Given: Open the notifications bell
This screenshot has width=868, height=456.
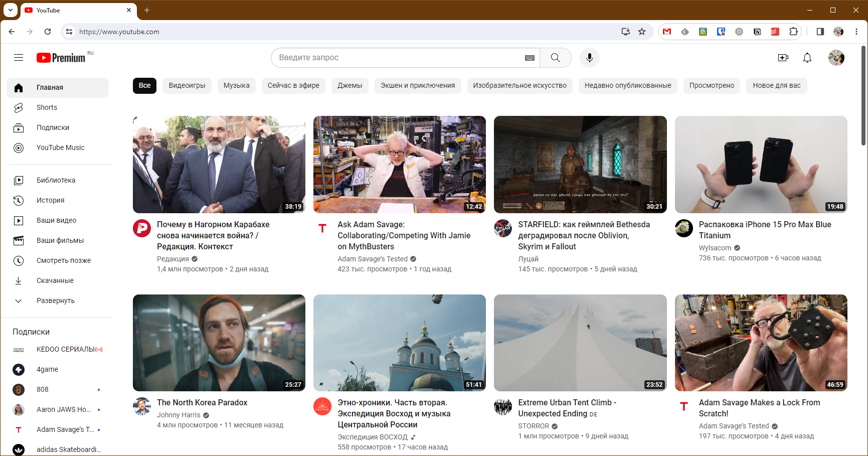Looking at the screenshot, I should click(x=807, y=58).
